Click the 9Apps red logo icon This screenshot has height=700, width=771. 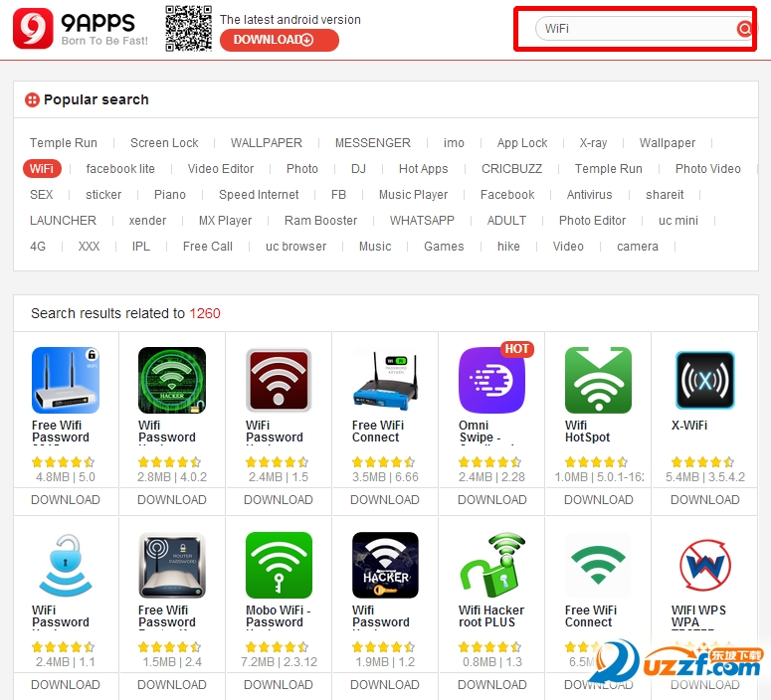(33, 29)
